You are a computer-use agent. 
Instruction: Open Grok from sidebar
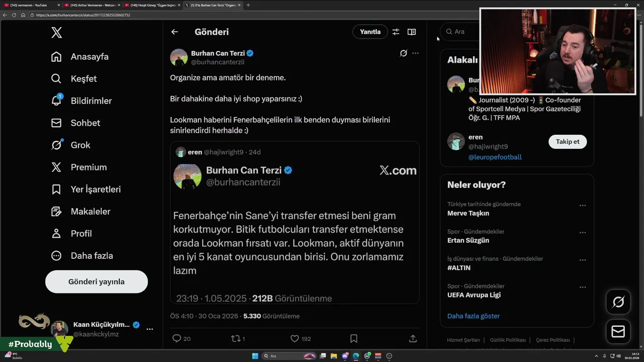pyautogui.click(x=71, y=145)
